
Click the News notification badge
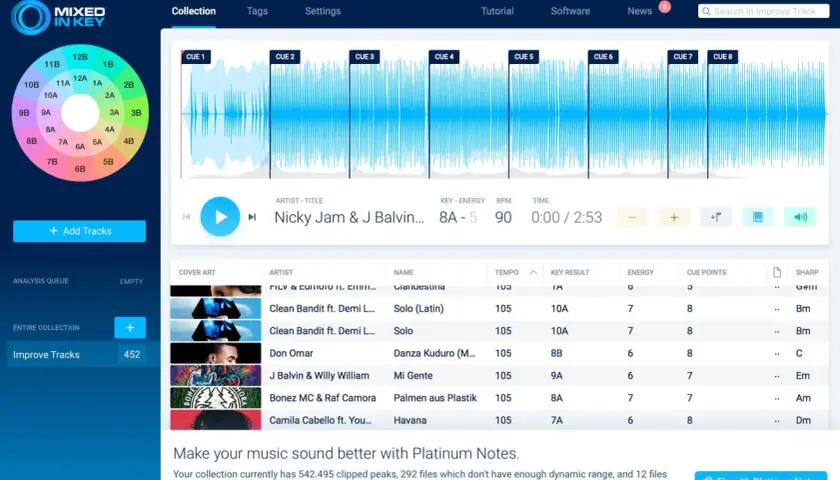click(x=665, y=6)
